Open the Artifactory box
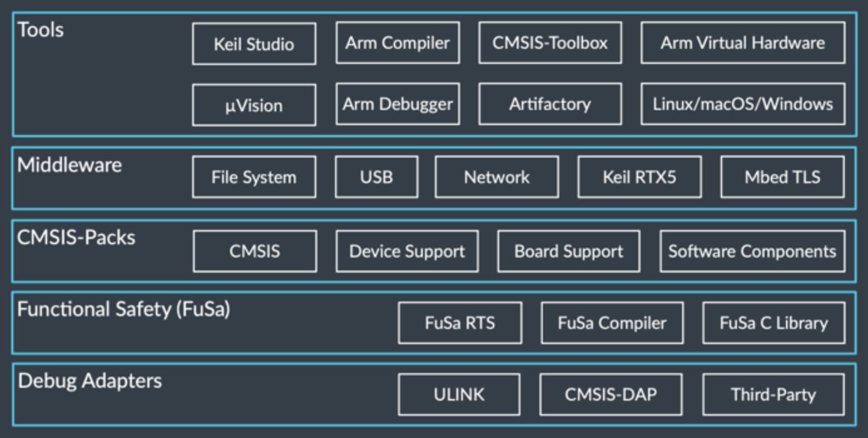The image size is (868, 438). [x=550, y=104]
